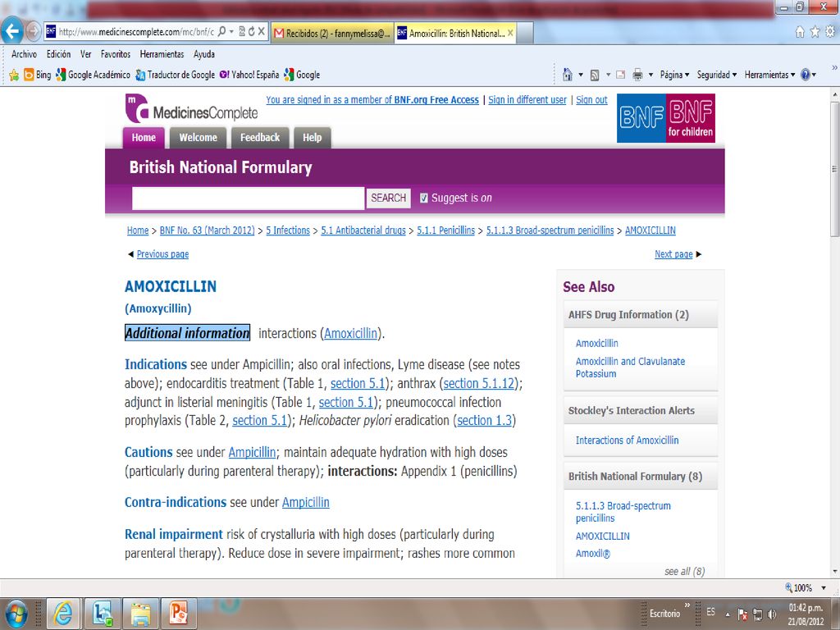The image size is (840, 630).
Task: Open the zoom level dropdown arrow
Action: point(824,588)
